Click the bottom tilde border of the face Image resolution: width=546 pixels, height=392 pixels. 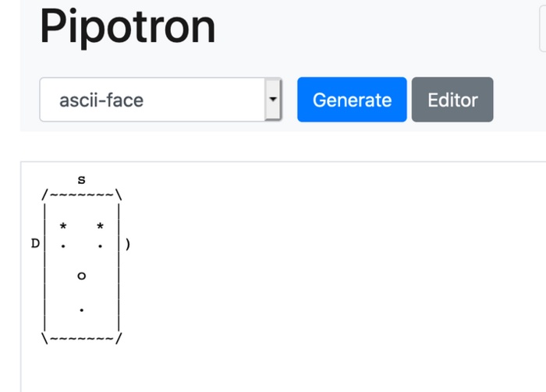[x=82, y=338]
